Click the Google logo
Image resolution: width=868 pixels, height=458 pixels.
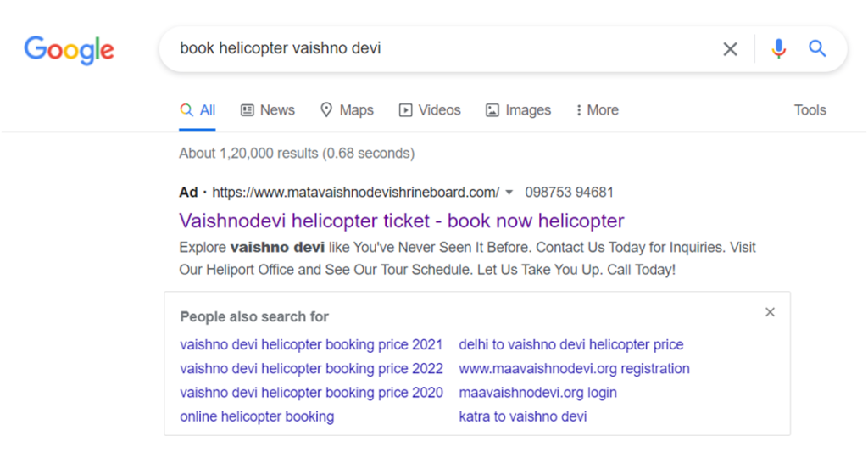[70, 50]
